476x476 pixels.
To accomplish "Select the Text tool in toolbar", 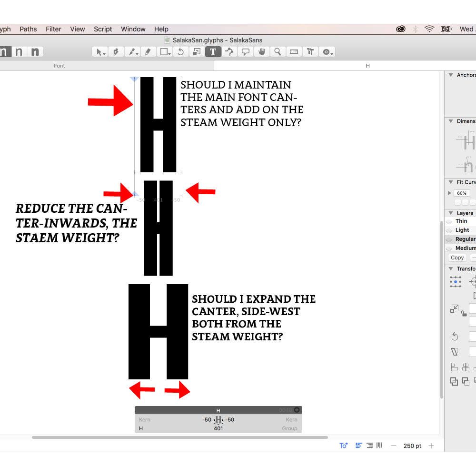I will tap(213, 52).
